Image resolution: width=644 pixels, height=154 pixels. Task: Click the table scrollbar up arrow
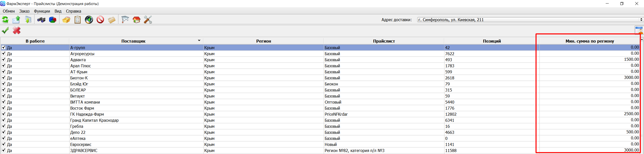[642, 39]
